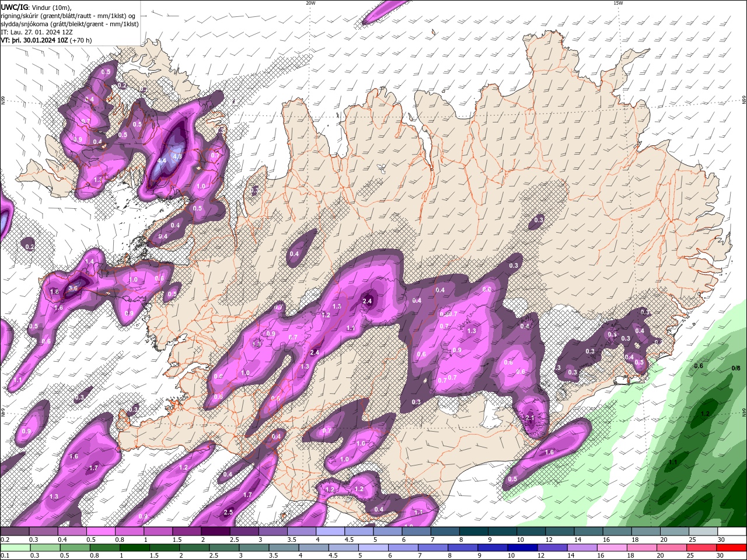Select the dark green swatch above the 1 label in the bottom scale
The image size is (747, 560).
134,548
